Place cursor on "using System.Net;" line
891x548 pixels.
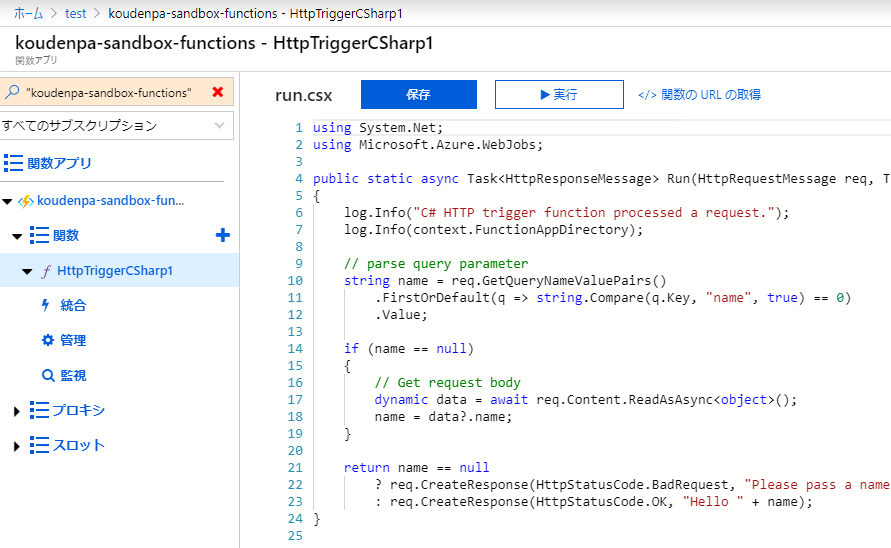coord(378,127)
